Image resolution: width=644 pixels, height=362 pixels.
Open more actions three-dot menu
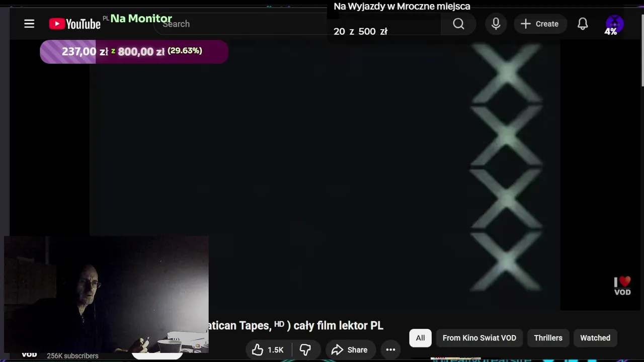pos(390,350)
